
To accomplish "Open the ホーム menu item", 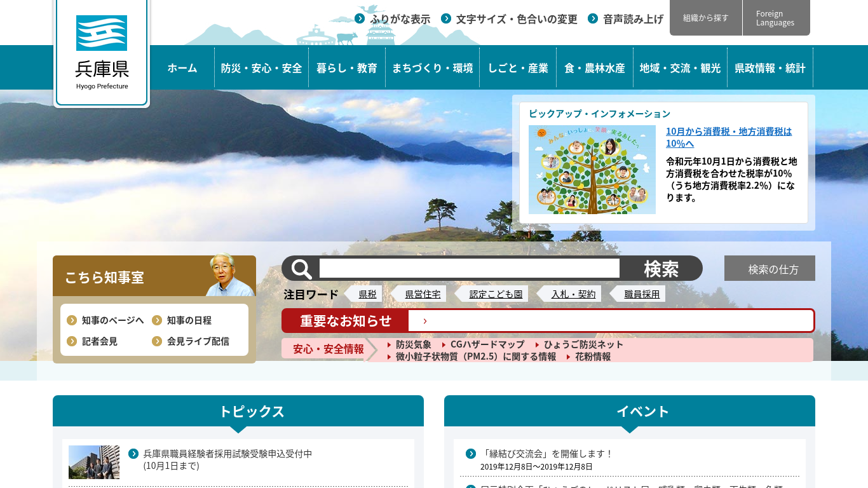I will point(182,68).
